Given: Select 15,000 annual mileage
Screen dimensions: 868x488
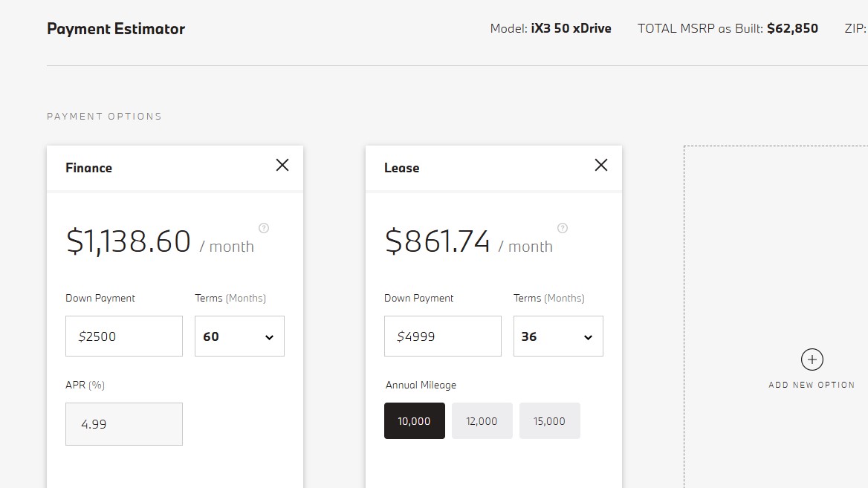Looking at the screenshot, I should tap(550, 421).
